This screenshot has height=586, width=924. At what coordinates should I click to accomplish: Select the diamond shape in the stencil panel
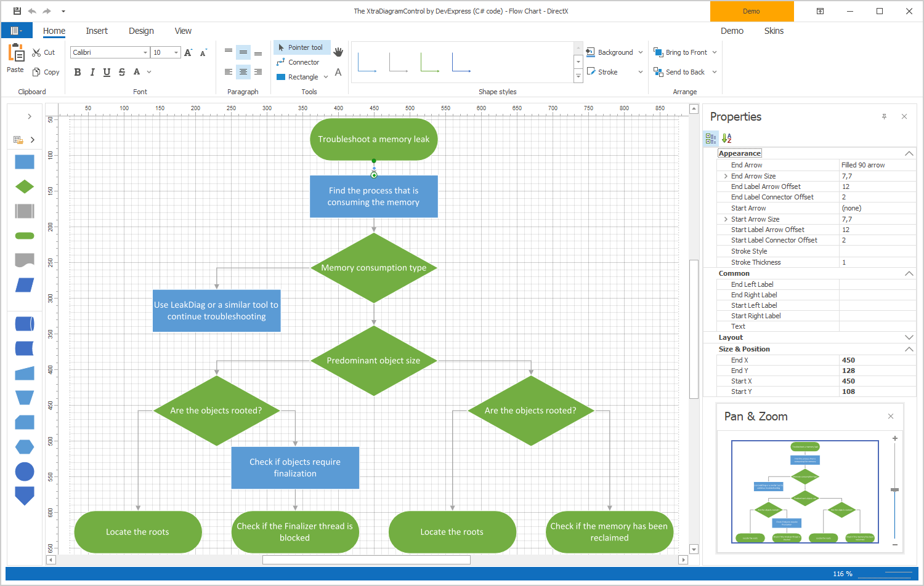click(x=24, y=186)
